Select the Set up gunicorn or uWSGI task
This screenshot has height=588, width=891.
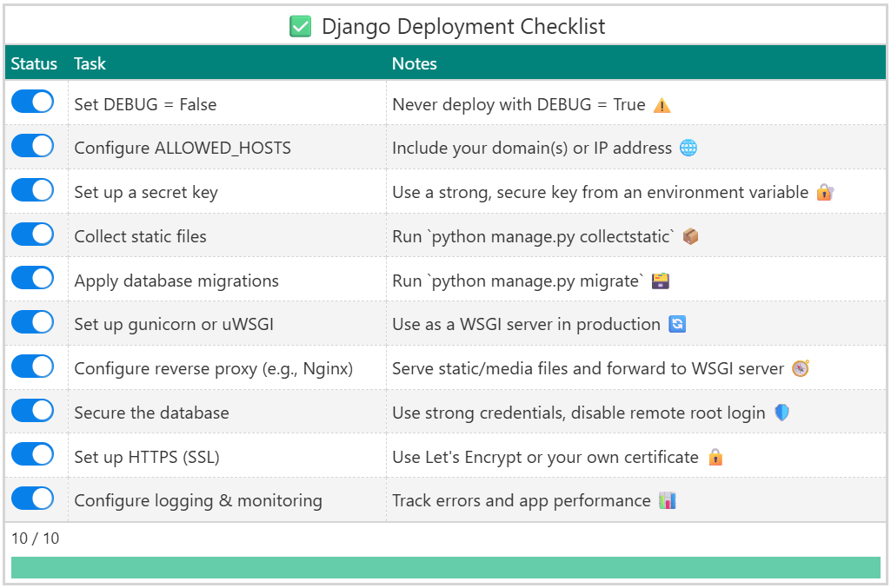(174, 325)
